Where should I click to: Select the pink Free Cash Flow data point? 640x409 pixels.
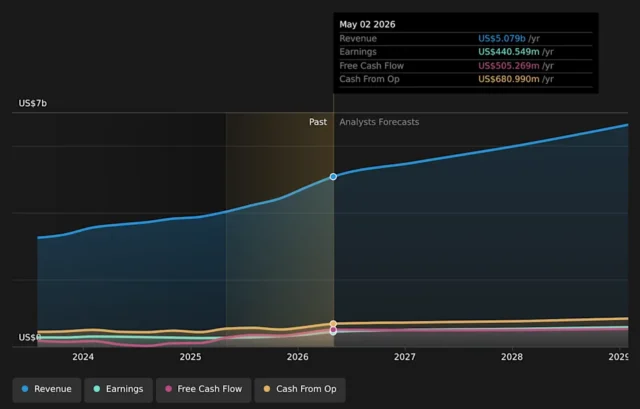click(x=333, y=329)
